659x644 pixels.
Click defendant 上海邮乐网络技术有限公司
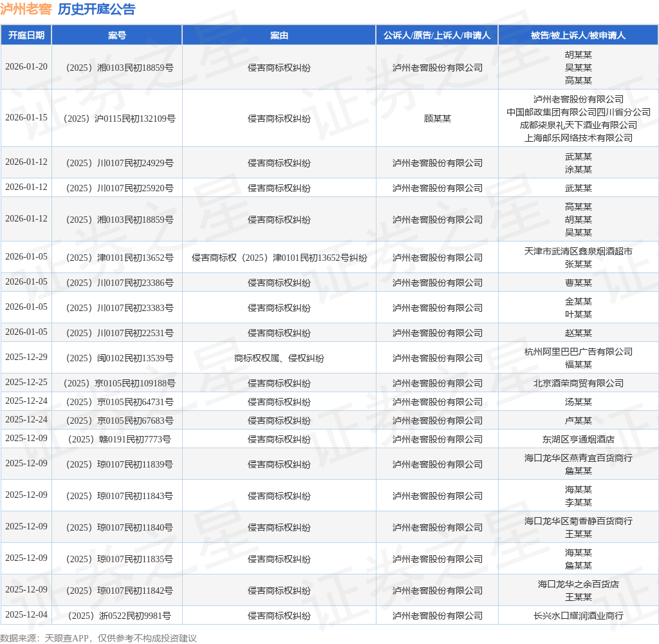(579, 138)
